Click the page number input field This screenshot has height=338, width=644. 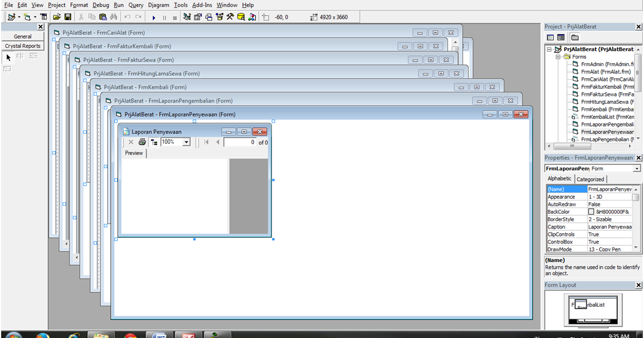coord(241,142)
